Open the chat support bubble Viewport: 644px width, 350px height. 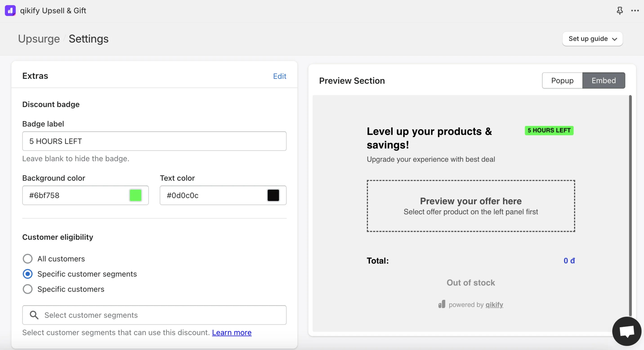tap(626, 331)
